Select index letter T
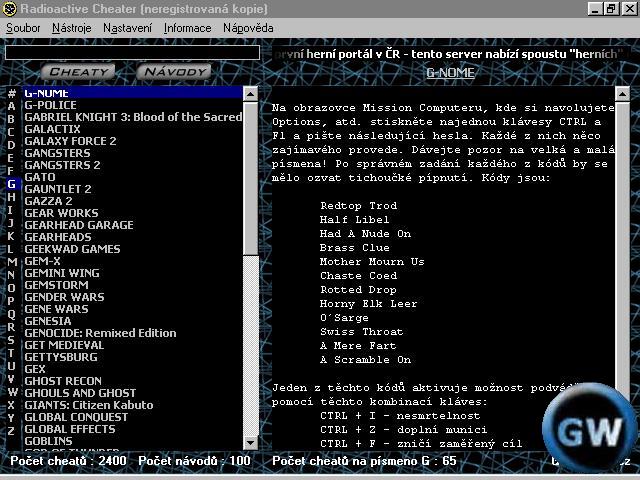 click(11, 353)
